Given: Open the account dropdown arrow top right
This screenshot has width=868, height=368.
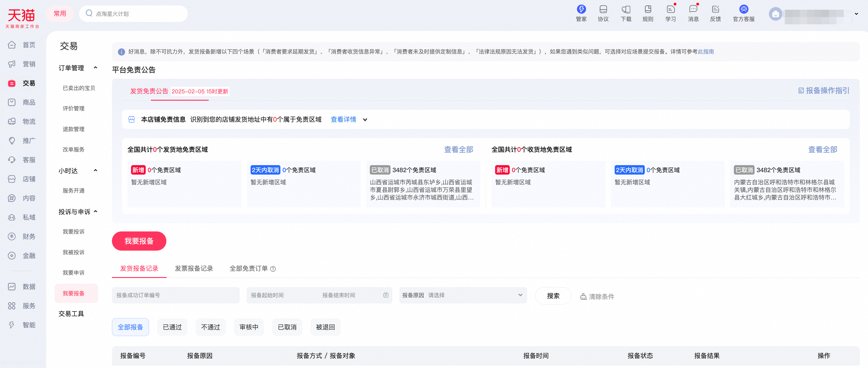Looking at the screenshot, I should [856, 14].
